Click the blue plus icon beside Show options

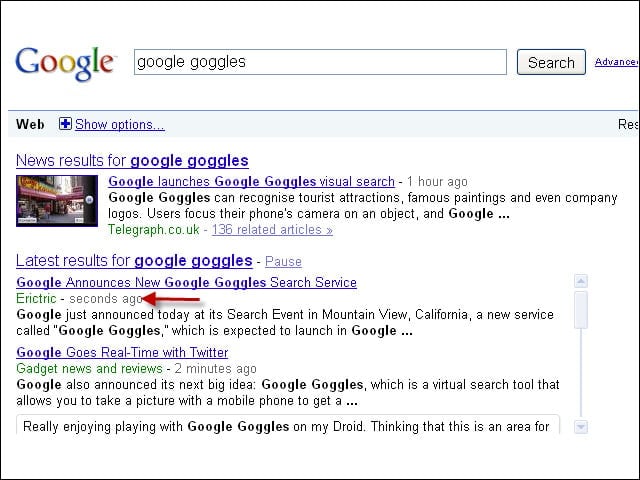click(65, 124)
